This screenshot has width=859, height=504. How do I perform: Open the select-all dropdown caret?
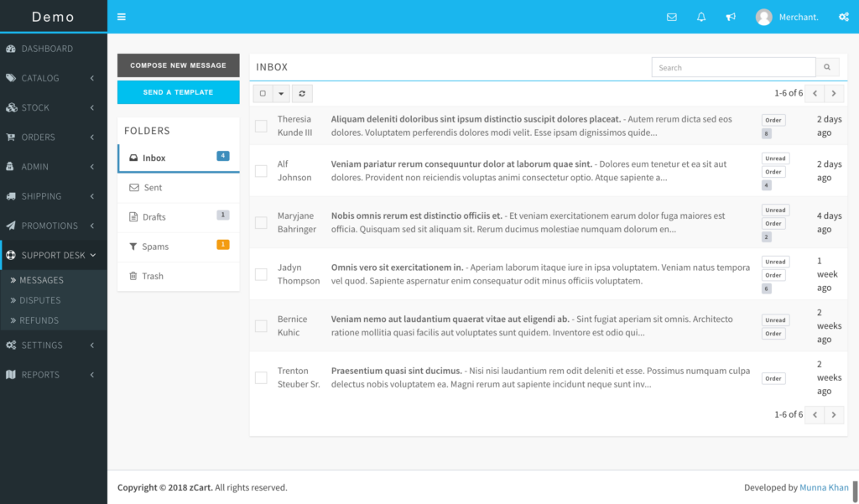click(281, 94)
